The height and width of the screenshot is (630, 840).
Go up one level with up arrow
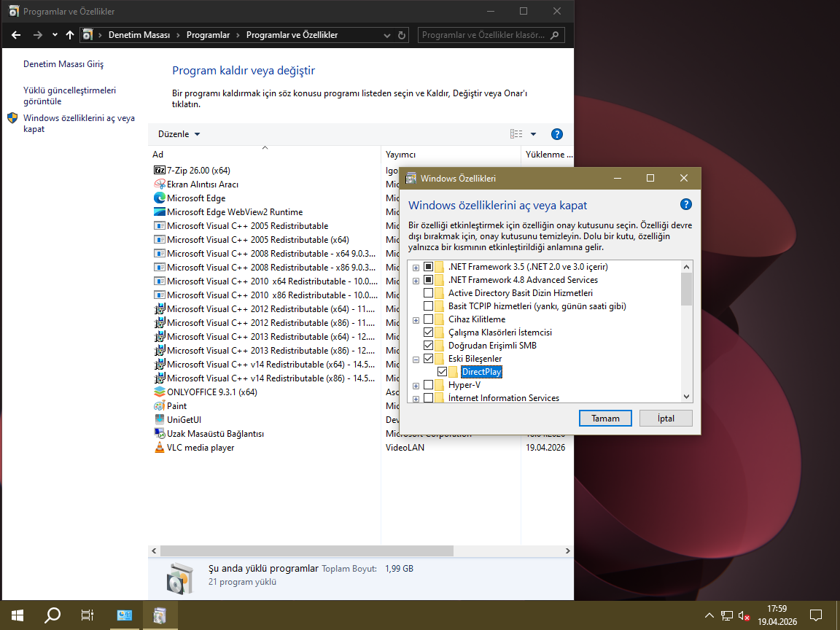pos(70,35)
